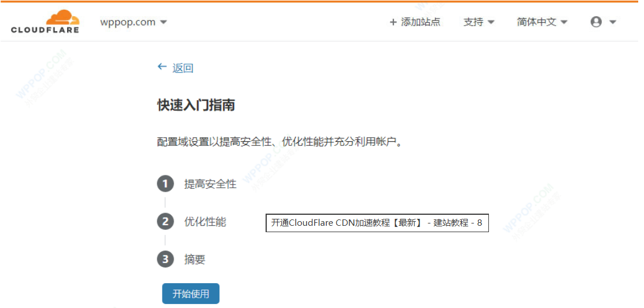The image size is (644, 308).
Task: Select the step 3 number circle
Action: coord(165,259)
